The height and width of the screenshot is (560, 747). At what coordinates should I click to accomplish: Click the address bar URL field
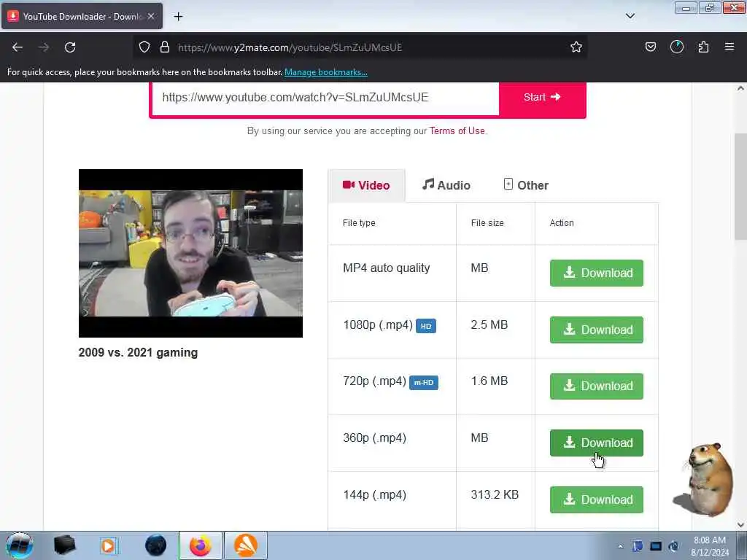[360, 47]
